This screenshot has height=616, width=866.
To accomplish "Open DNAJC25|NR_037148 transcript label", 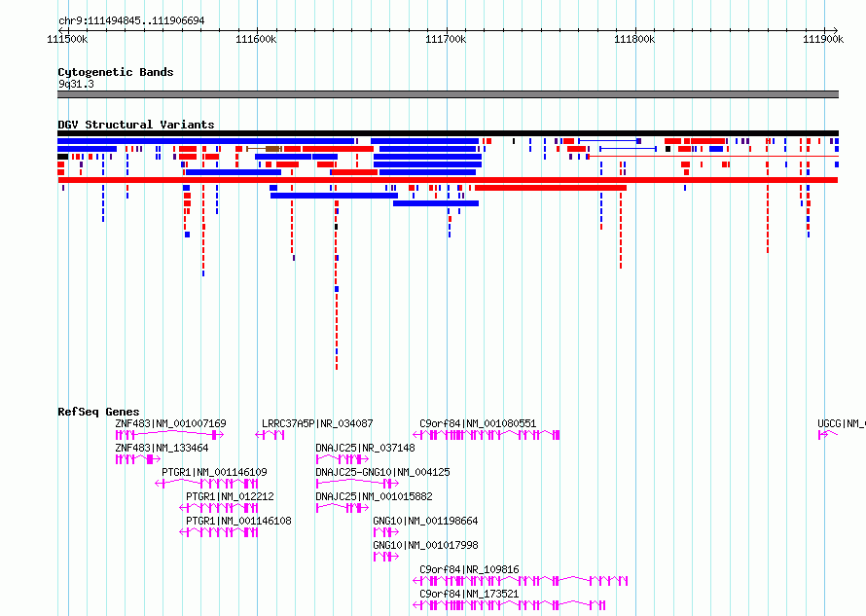I will 365,448.
